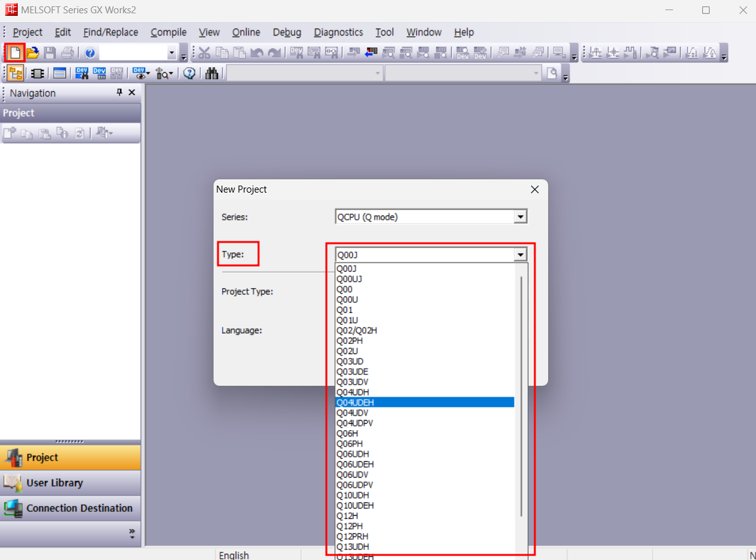
Task: Open the Debug menu
Action: 287,32
